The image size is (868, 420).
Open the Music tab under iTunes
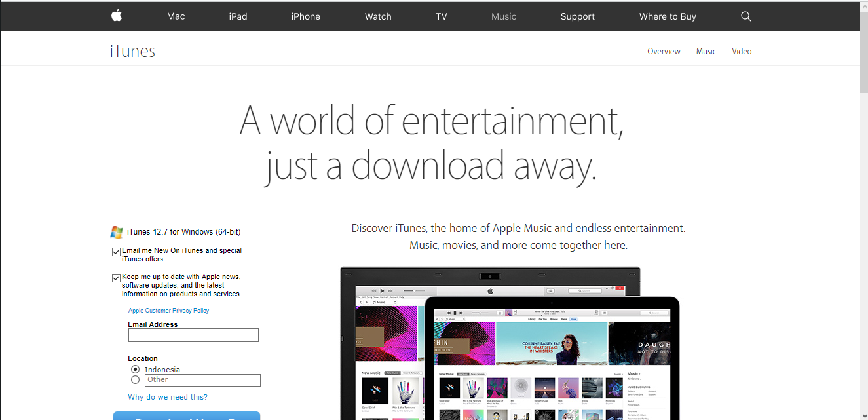coord(706,51)
